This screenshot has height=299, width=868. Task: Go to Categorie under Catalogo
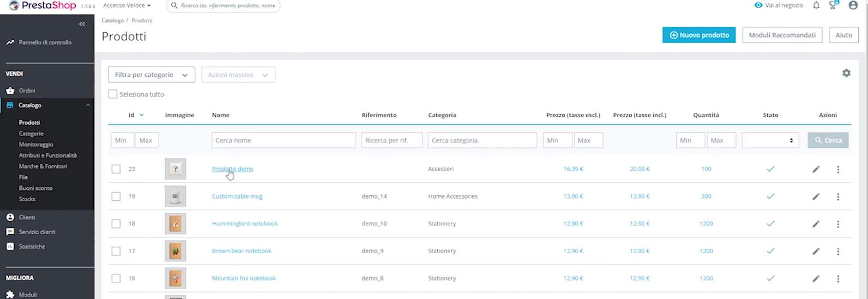pos(31,134)
